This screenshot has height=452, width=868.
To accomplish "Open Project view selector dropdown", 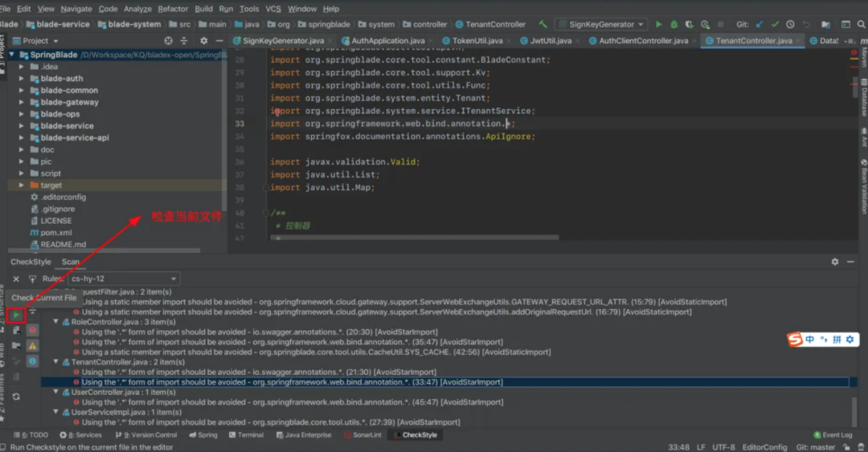I will [35, 41].
